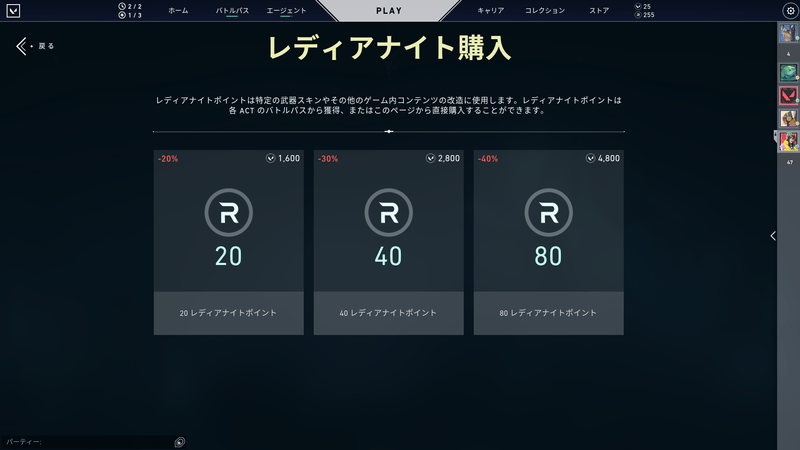
Task: Click the weekly mission counter 1 / 3
Action: point(135,15)
